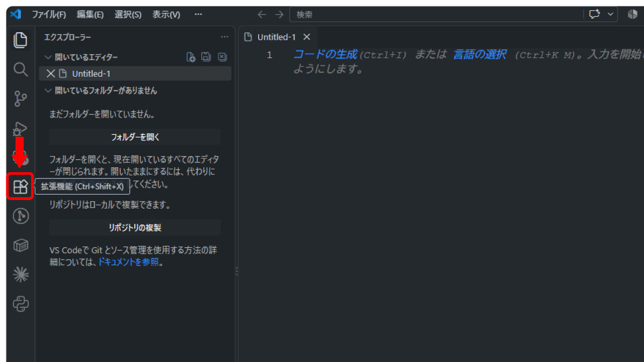Click the 検索 command center search field
Screen dimensions: 644x362
(437, 14)
